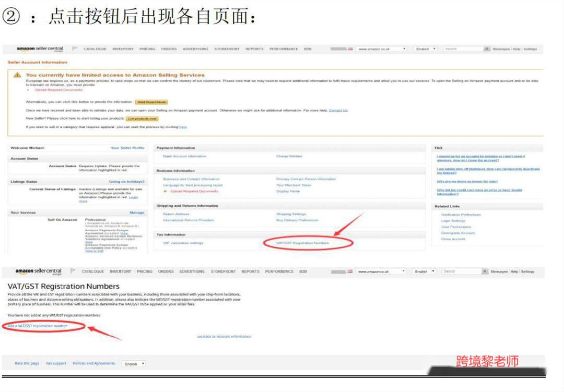Click Manage link in Your Services
Viewport: 564px width, 392px height.
tap(137, 212)
